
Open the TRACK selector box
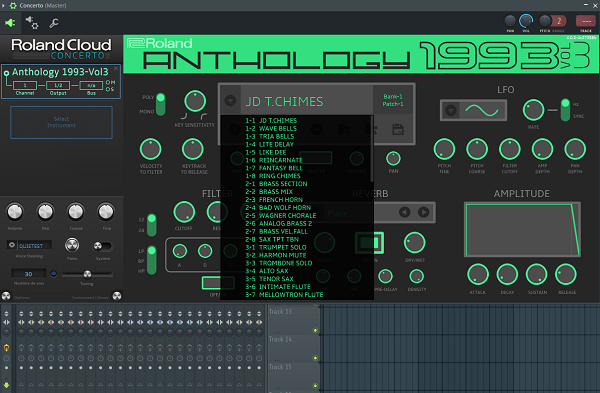585,21
